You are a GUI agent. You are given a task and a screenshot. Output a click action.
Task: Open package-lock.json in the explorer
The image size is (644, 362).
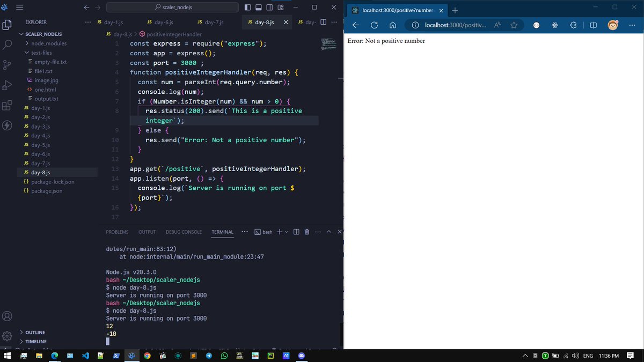point(53,182)
